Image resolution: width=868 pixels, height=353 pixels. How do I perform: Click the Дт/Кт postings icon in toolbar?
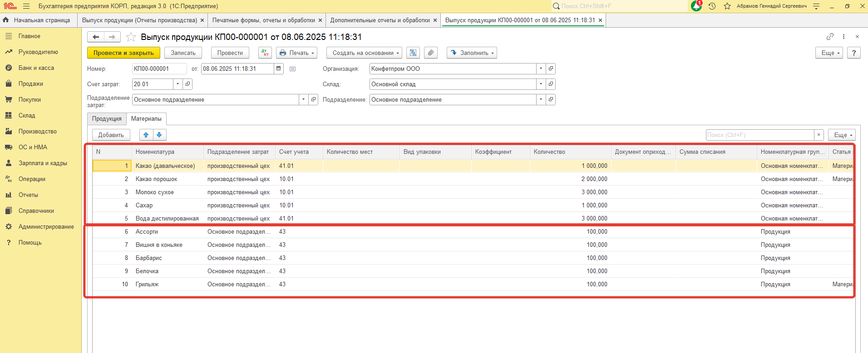tap(265, 53)
